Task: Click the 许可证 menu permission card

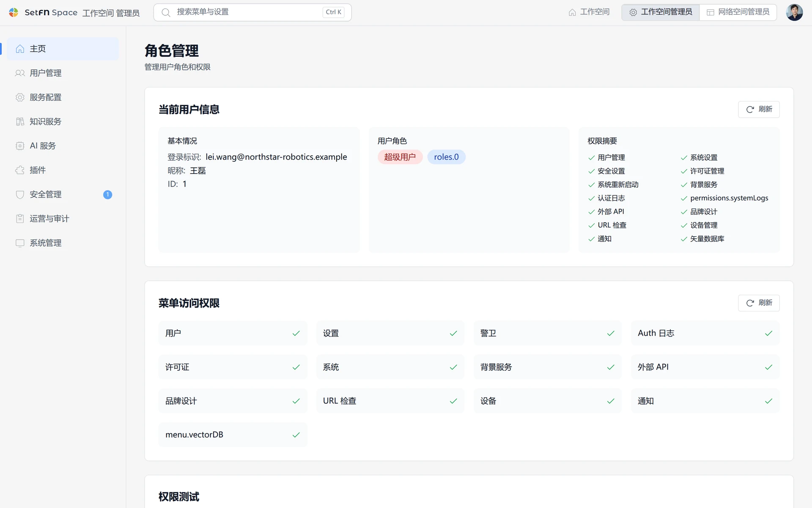Action: pos(233,367)
